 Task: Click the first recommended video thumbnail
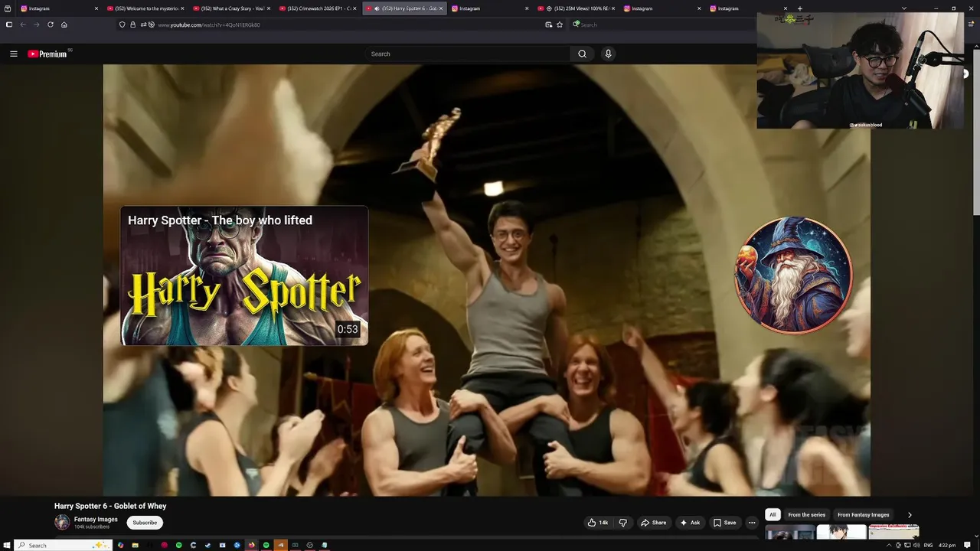(x=790, y=532)
